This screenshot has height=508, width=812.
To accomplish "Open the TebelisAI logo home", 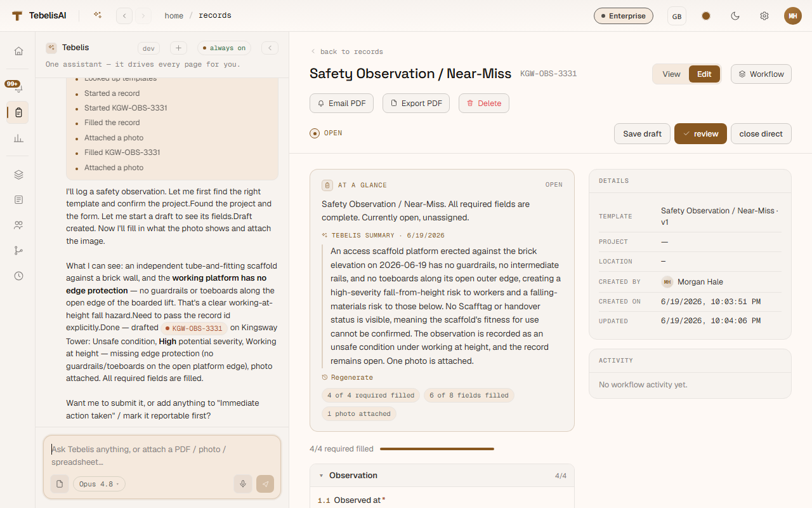I will click(x=39, y=16).
